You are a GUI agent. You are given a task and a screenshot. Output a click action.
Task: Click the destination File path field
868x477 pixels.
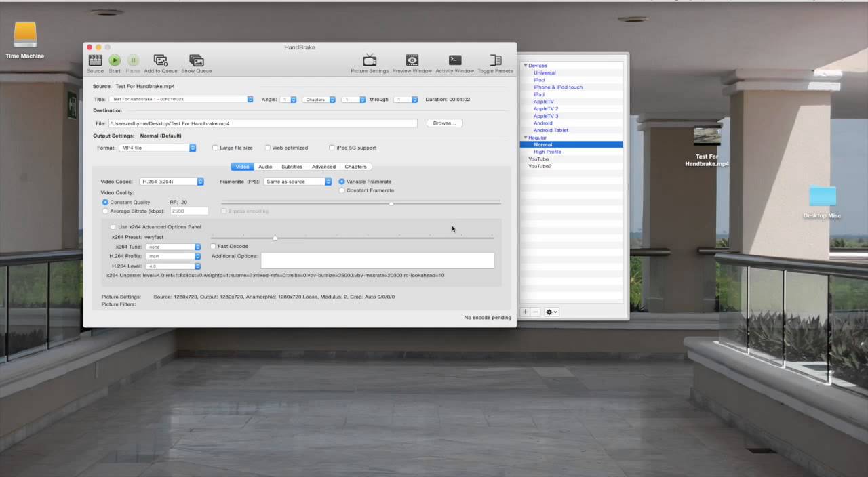(x=262, y=123)
